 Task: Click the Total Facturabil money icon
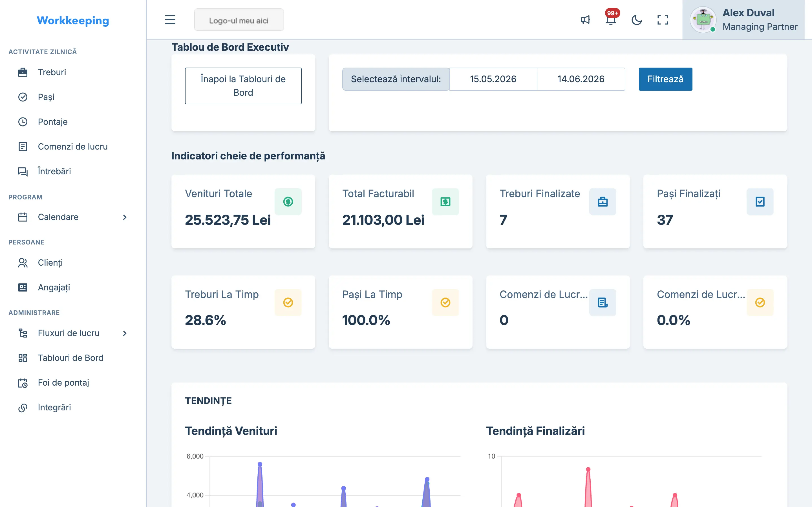445,201
